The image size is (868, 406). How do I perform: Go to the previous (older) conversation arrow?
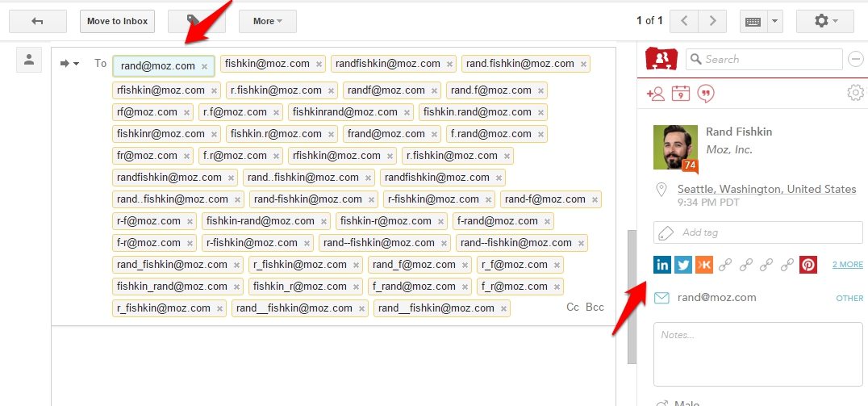(684, 21)
